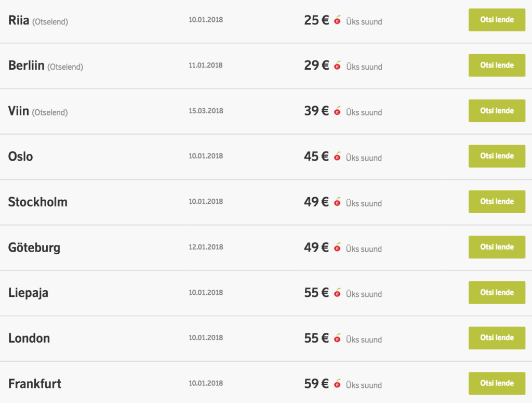The height and width of the screenshot is (403, 532).
Task: Click Üks suund label in Riia row
Action: 364,22
